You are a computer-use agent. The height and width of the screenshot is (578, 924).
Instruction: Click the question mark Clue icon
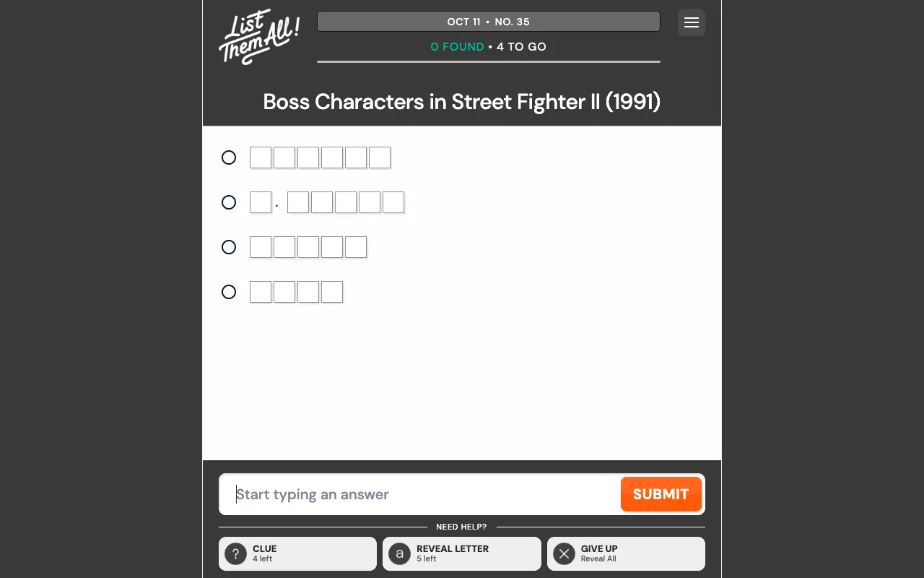click(x=235, y=554)
